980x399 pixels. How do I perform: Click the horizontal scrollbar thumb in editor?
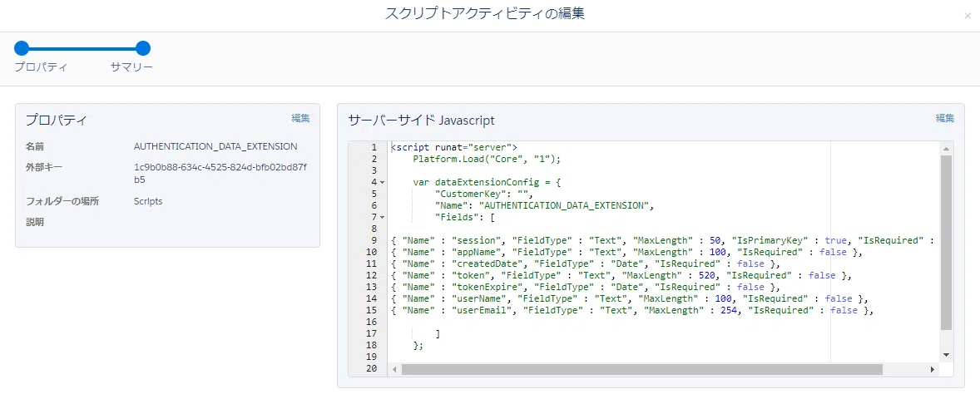coord(642,370)
